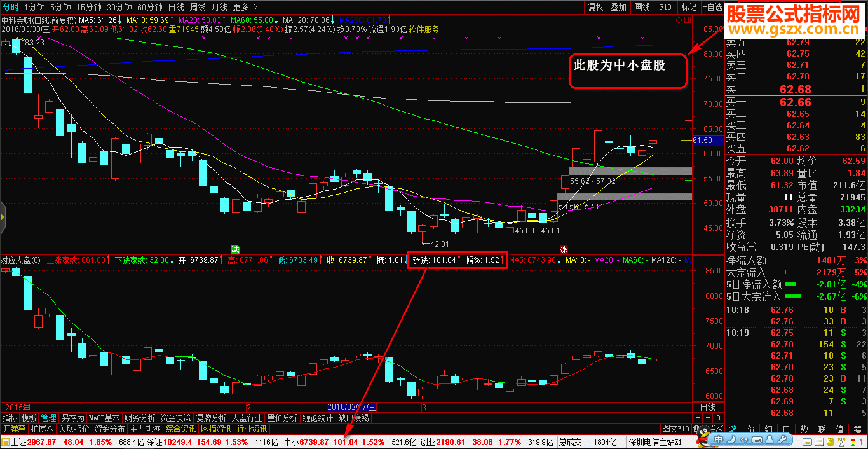Open the MACD基本 template
Viewport: 868px width, 449px height.
point(104,418)
